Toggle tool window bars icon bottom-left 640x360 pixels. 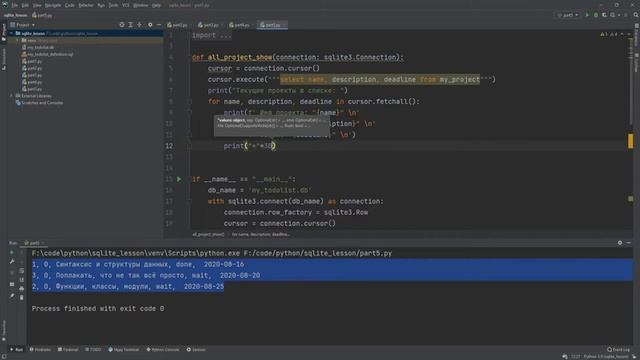click(3, 356)
